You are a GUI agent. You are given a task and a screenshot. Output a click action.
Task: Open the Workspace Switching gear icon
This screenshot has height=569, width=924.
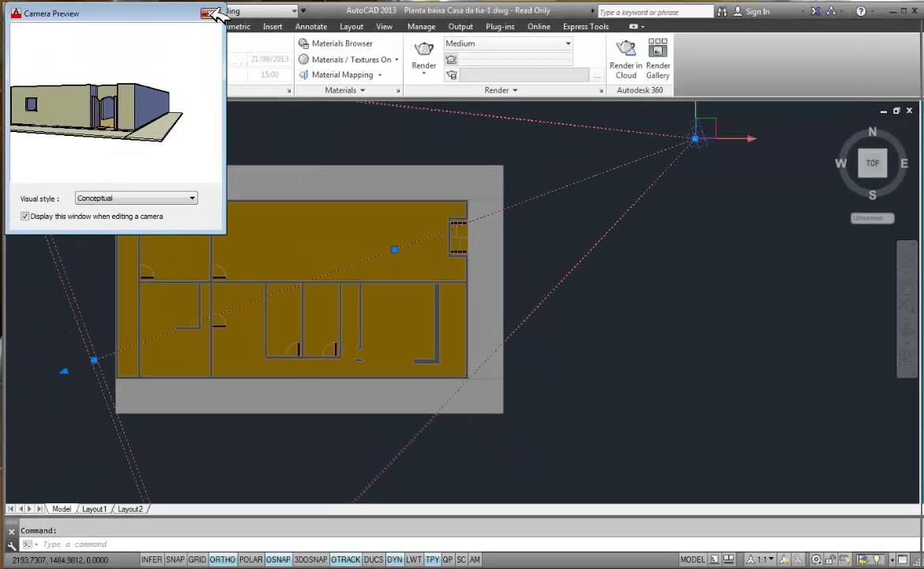pyautogui.click(x=816, y=560)
